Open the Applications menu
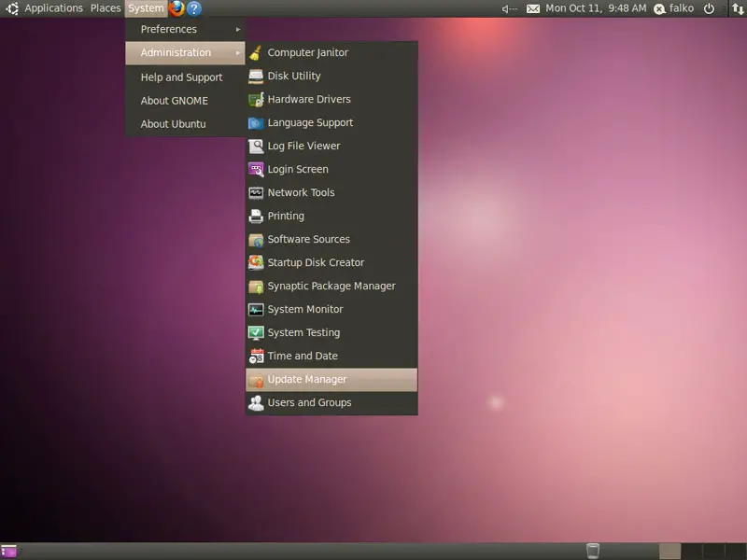747x560 pixels. [54, 8]
